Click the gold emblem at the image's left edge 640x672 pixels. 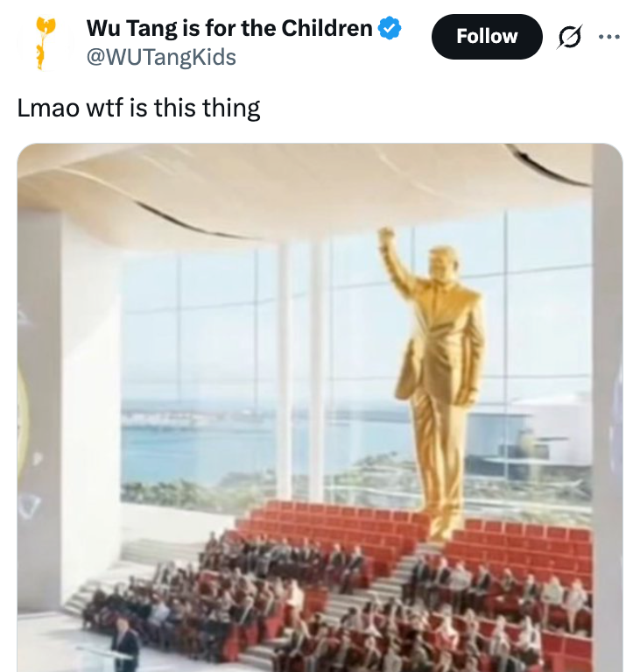pyautogui.click(x=24, y=412)
